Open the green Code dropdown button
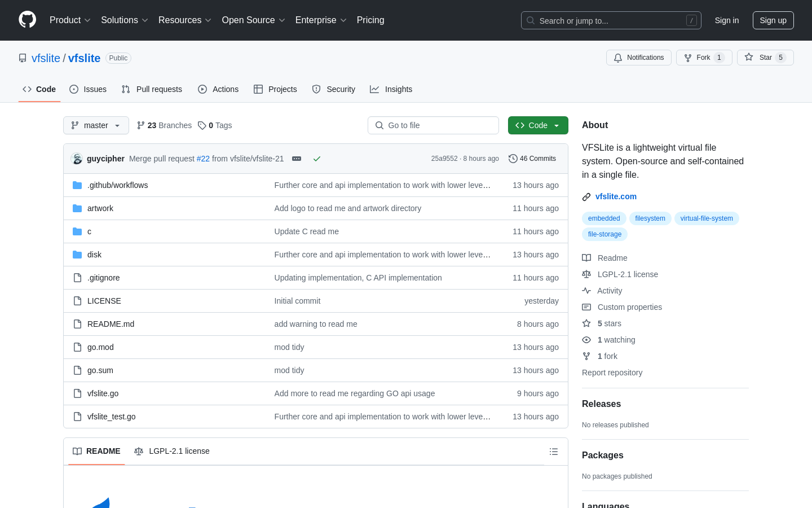The width and height of the screenshot is (812, 508). (x=538, y=125)
